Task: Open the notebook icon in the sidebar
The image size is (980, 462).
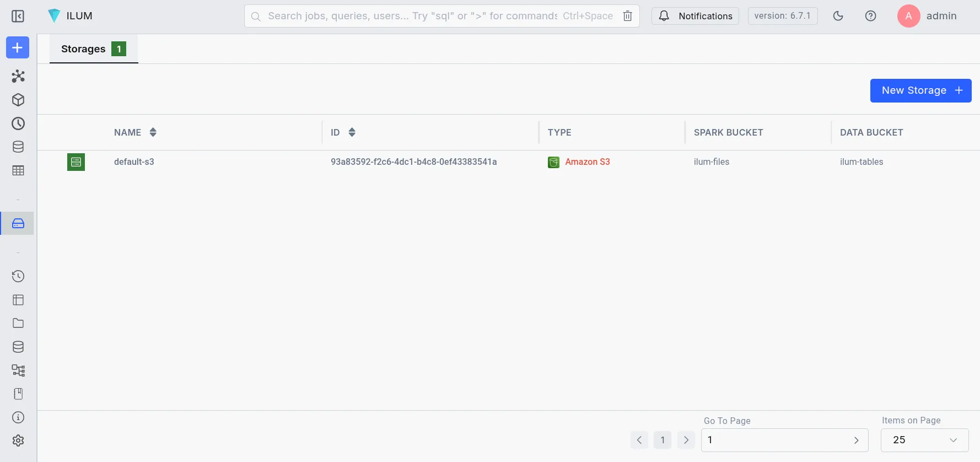Action: click(x=18, y=394)
